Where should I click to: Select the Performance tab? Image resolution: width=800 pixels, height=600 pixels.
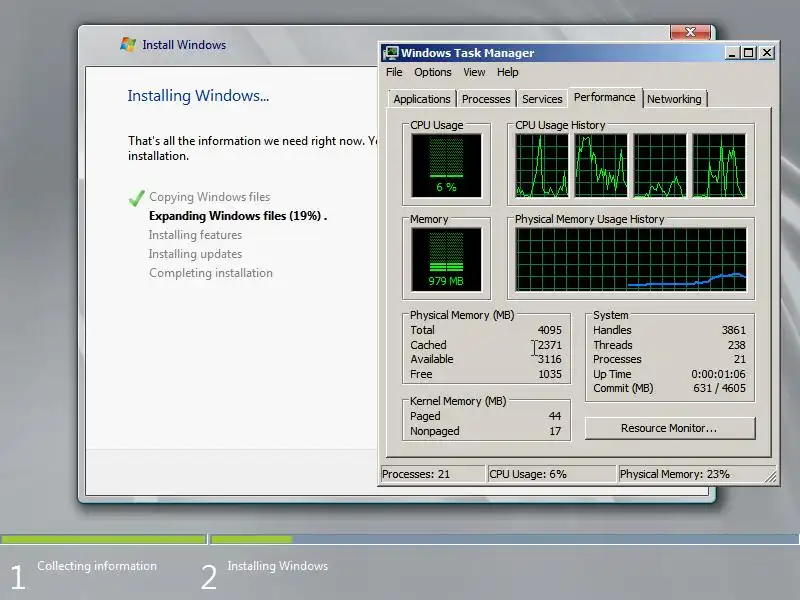[605, 97]
